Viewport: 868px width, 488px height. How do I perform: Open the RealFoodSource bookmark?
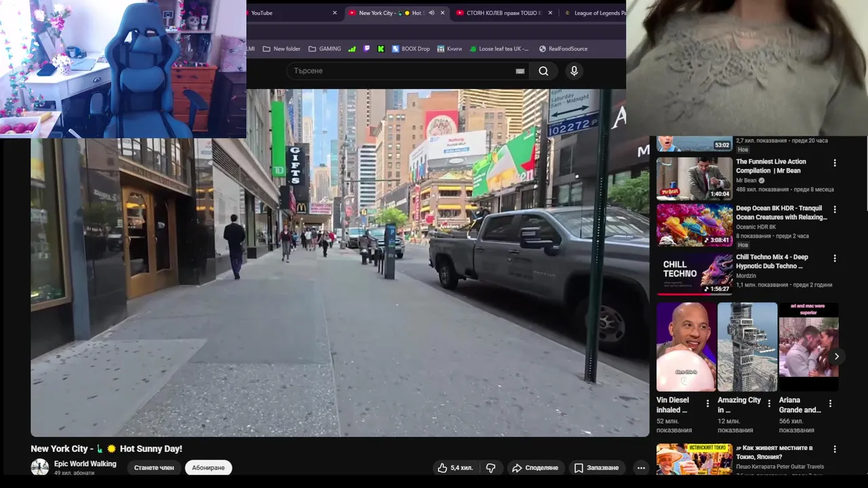pos(563,49)
